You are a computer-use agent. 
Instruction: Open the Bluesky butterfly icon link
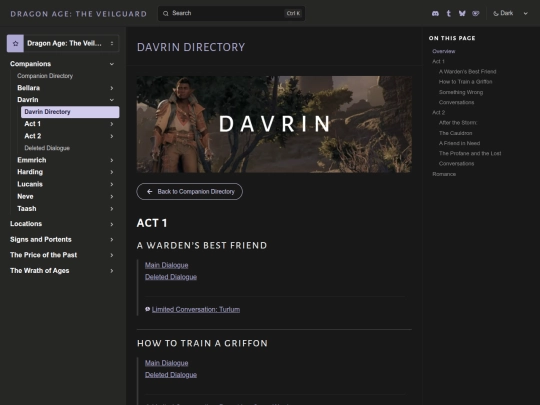tap(462, 13)
